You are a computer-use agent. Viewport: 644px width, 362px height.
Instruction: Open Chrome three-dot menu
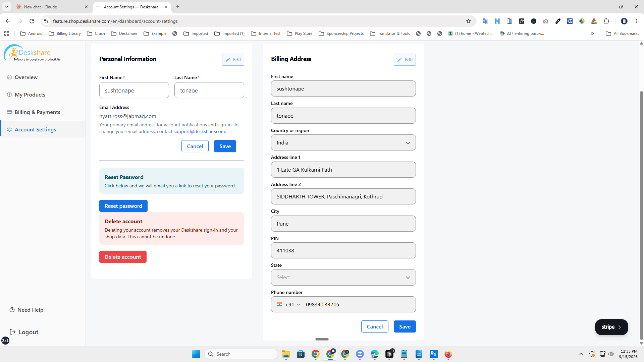(636, 21)
